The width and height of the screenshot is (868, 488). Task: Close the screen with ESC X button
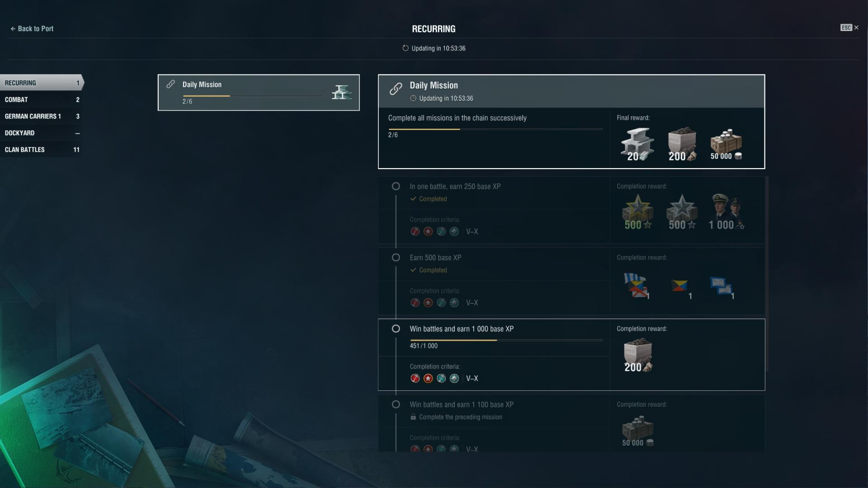[849, 28]
